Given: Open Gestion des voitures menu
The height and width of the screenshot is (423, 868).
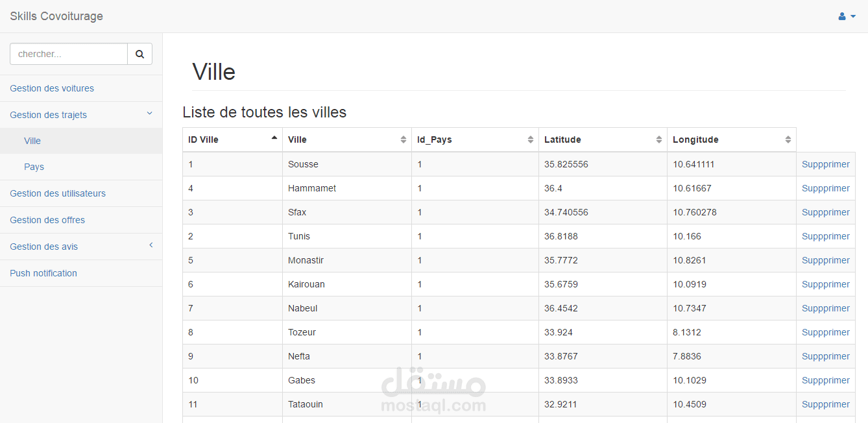Looking at the screenshot, I should click(x=52, y=88).
